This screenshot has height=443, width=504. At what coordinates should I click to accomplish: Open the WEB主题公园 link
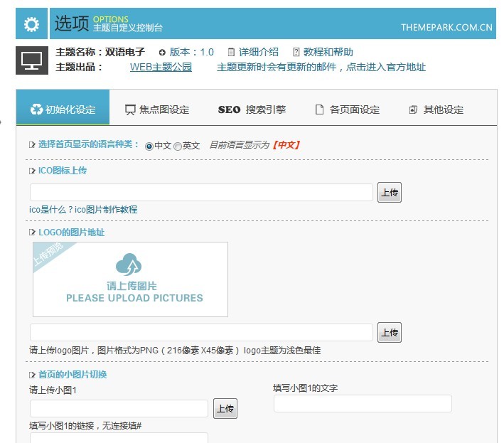click(x=161, y=67)
